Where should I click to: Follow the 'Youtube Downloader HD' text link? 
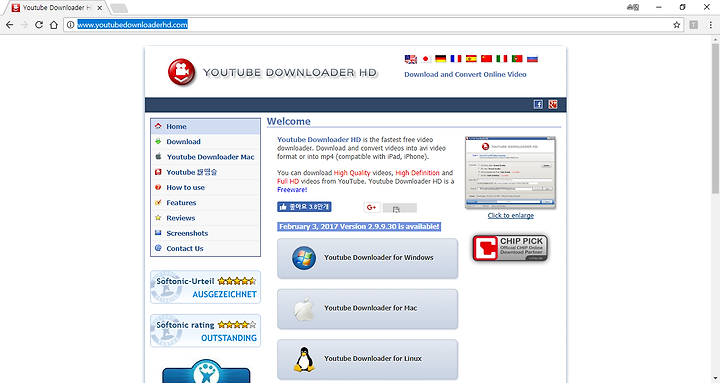(319, 140)
